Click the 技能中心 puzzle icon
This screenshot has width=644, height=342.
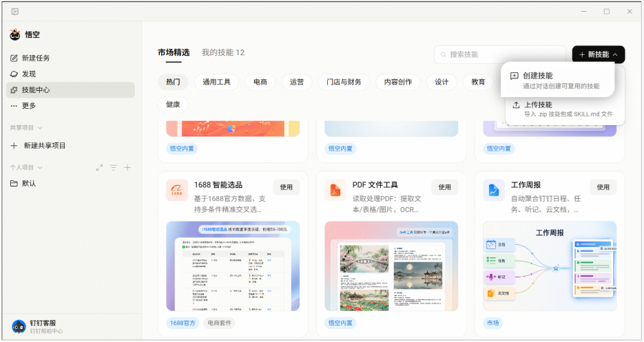click(14, 90)
